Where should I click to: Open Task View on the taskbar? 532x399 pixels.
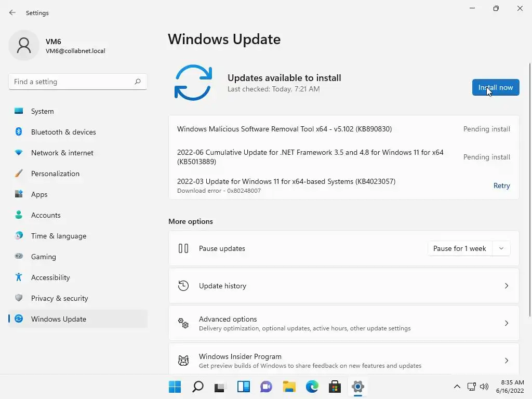click(x=220, y=387)
